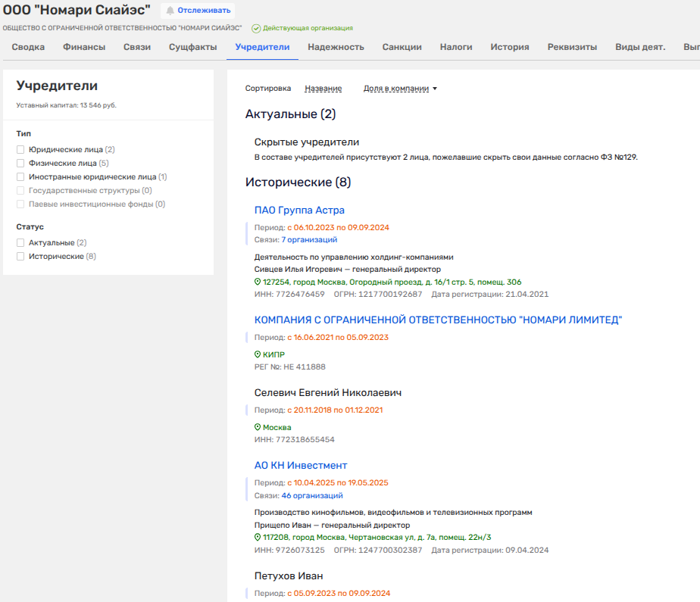Check the Иностранные юридические лица option
700x602 pixels.
tap(21, 176)
